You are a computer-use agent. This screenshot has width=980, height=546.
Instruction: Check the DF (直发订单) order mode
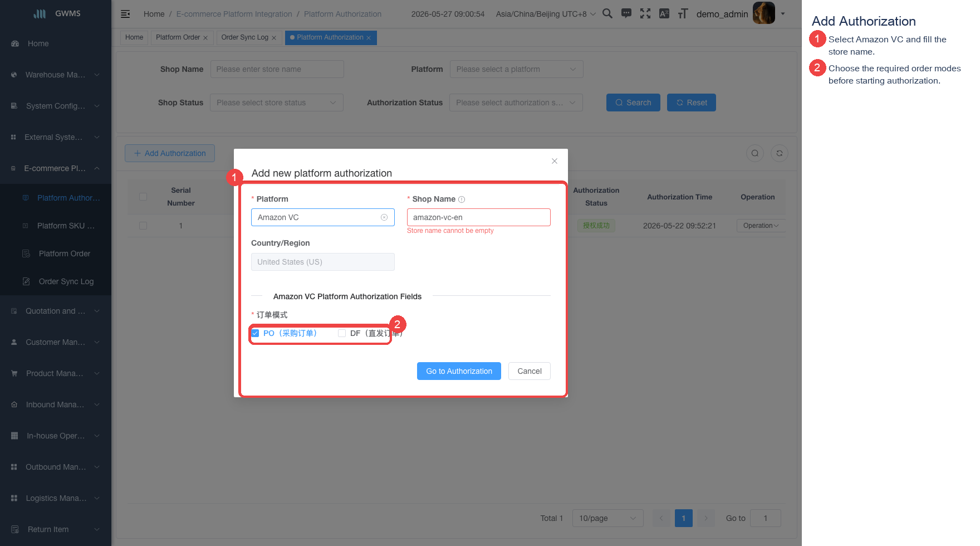[x=342, y=333]
